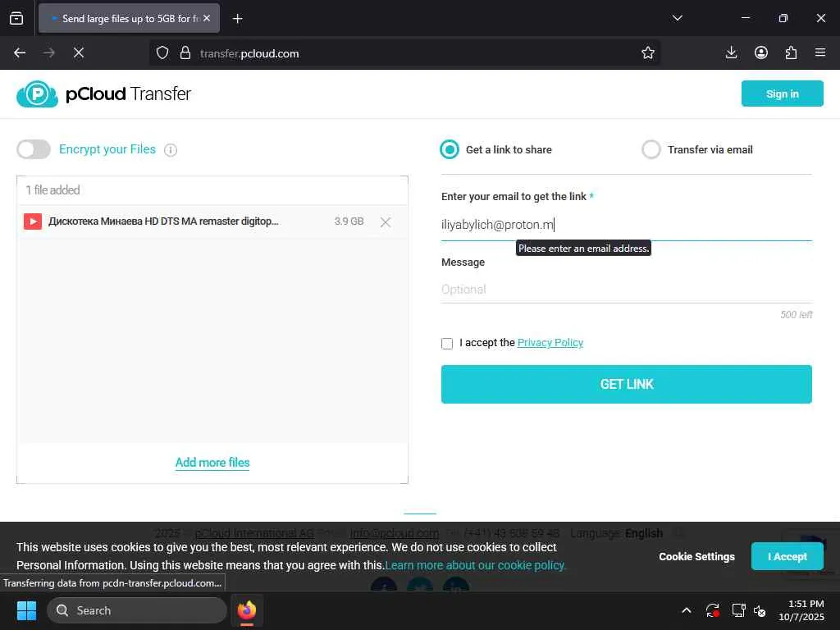Screen dimensions: 840x630
Task: Show hidden system tray icons
Action: [687, 610]
